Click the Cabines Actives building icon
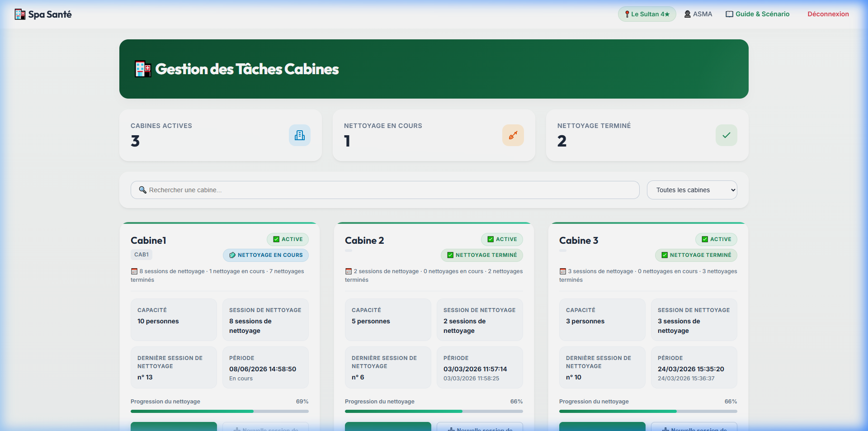The width and height of the screenshot is (868, 431). pyautogui.click(x=300, y=135)
